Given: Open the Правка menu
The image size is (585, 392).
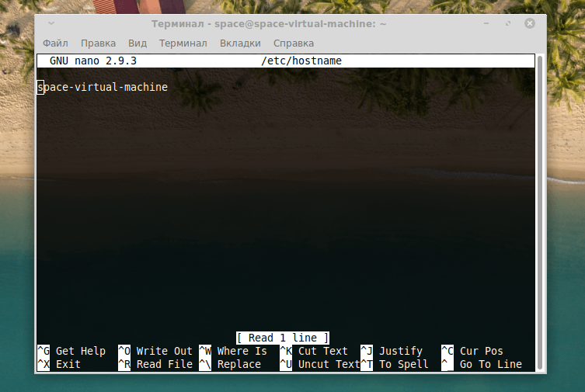Looking at the screenshot, I should (98, 43).
